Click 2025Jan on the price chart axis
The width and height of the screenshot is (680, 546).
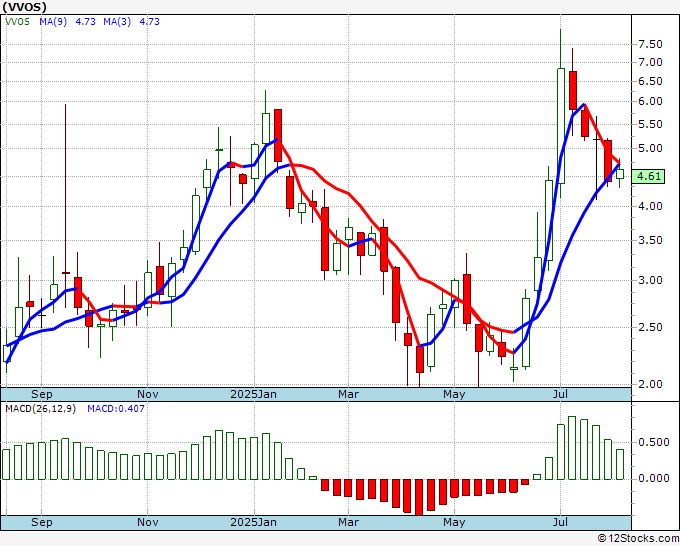pyautogui.click(x=254, y=394)
